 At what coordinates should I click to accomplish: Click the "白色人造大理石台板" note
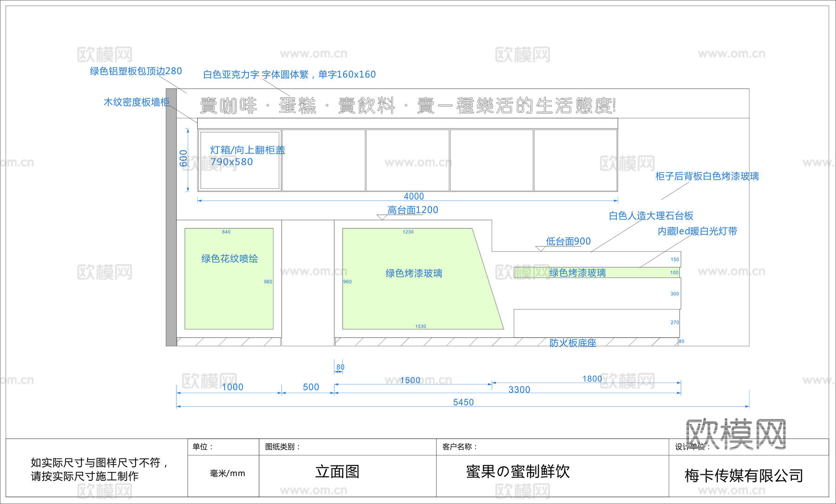tap(653, 215)
